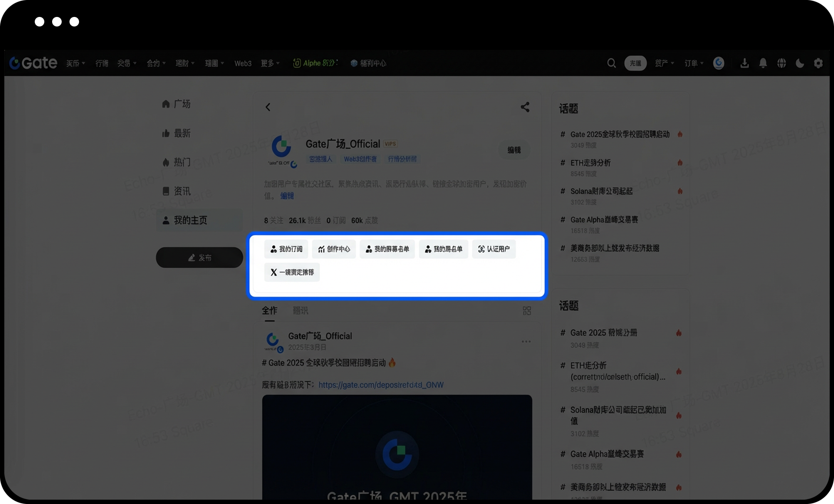
Task: Open the notifications bell icon
Action: click(x=763, y=63)
